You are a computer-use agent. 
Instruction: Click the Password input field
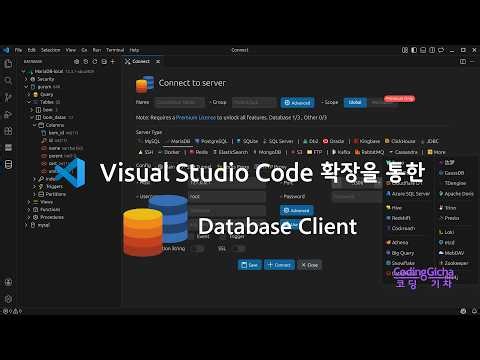(x=357, y=197)
